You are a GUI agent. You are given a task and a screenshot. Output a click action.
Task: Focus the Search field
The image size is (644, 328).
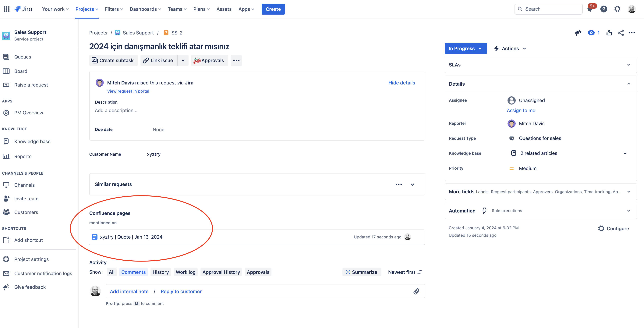click(549, 9)
